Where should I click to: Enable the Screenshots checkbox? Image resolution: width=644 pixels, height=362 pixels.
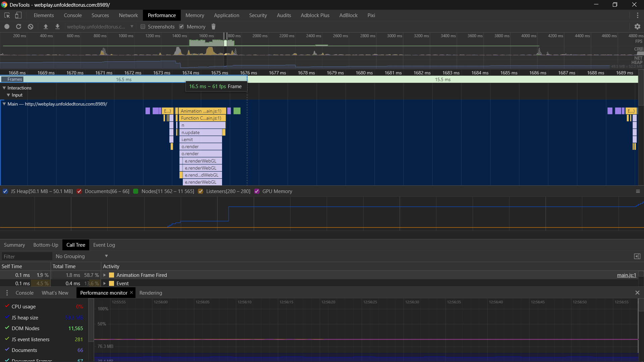coord(143,26)
